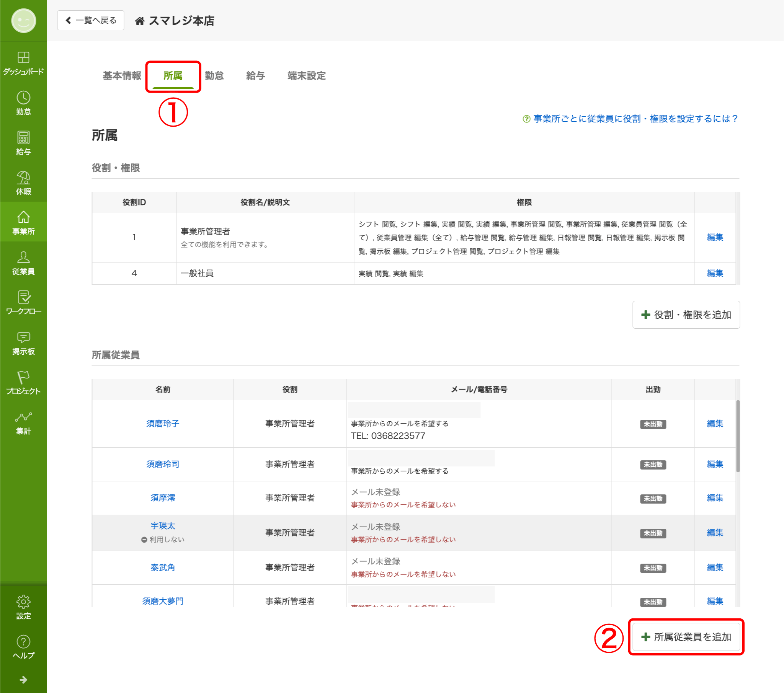Click employee table vertical scrollbar
The height and width of the screenshot is (693, 784).
point(738,436)
